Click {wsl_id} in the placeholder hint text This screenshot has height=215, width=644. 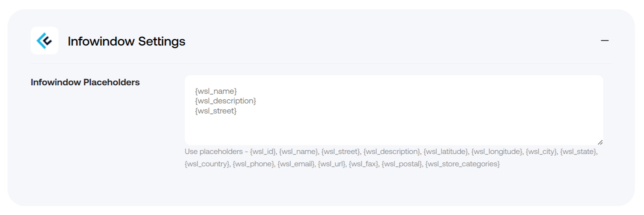pyautogui.click(x=263, y=152)
